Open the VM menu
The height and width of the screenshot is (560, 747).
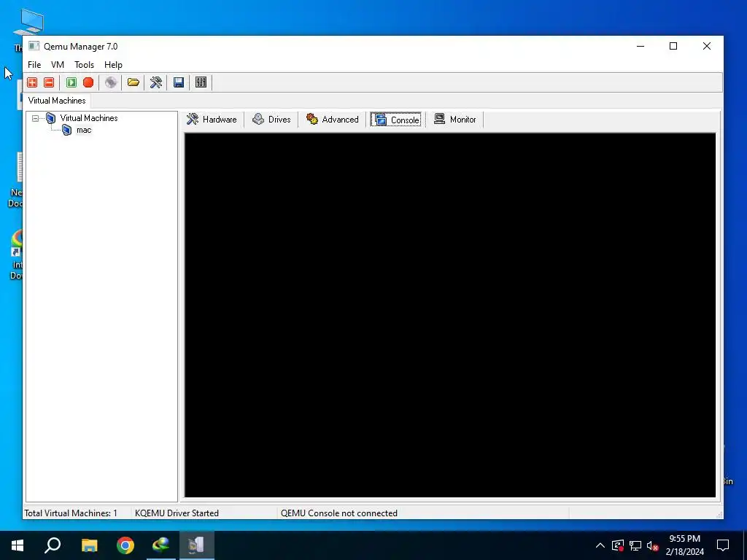(x=58, y=65)
